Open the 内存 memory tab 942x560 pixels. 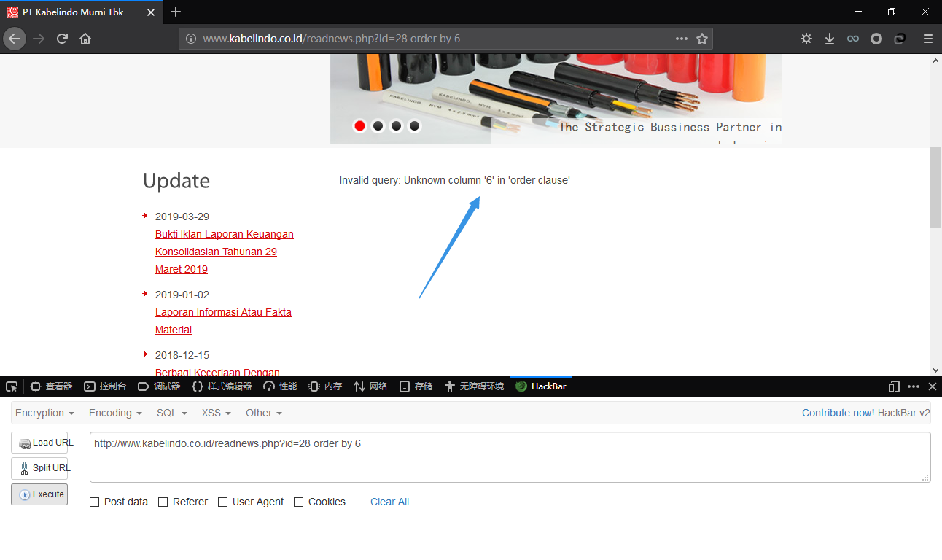coord(325,386)
